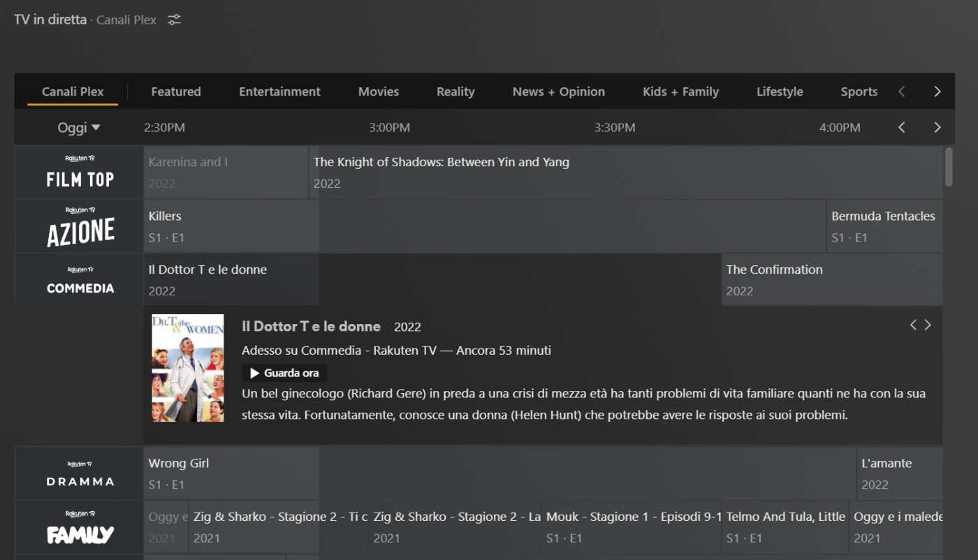Screen dimensions: 978x560
Task: Click the Guarda ora play button
Action: click(284, 373)
